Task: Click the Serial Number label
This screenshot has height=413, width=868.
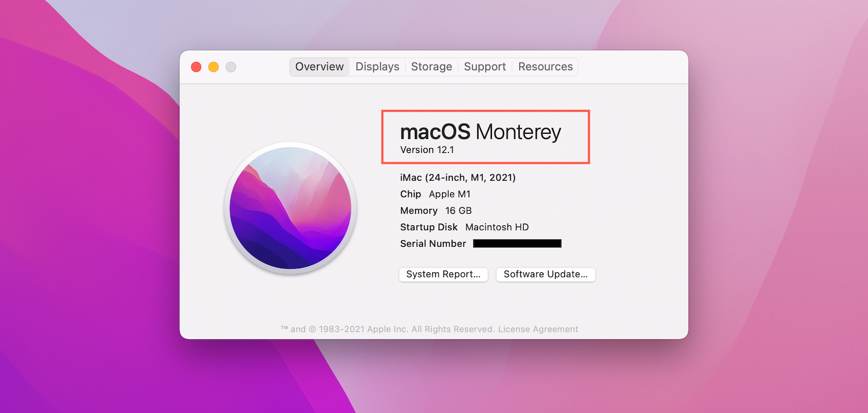Action: (433, 244)
